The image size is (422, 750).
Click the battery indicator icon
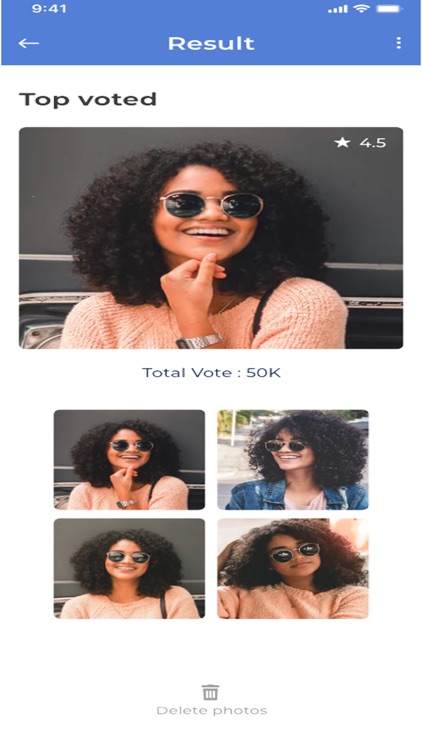[389, 9]
